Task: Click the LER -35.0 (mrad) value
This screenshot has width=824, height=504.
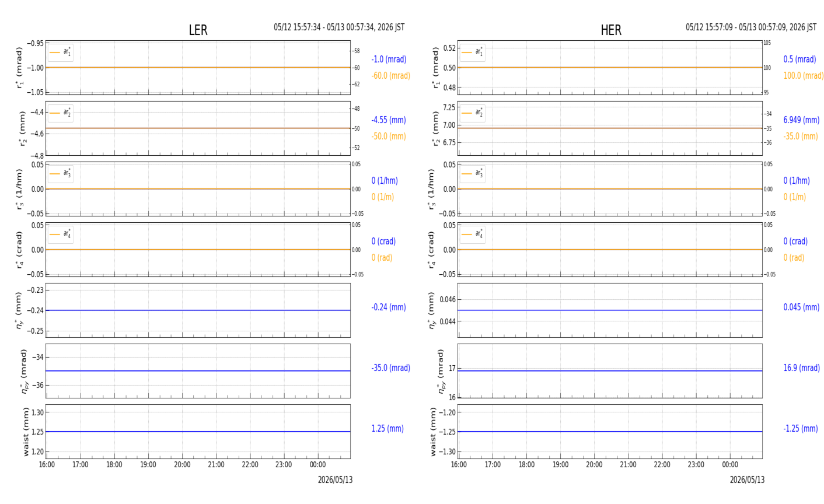Action: point(390,368)
